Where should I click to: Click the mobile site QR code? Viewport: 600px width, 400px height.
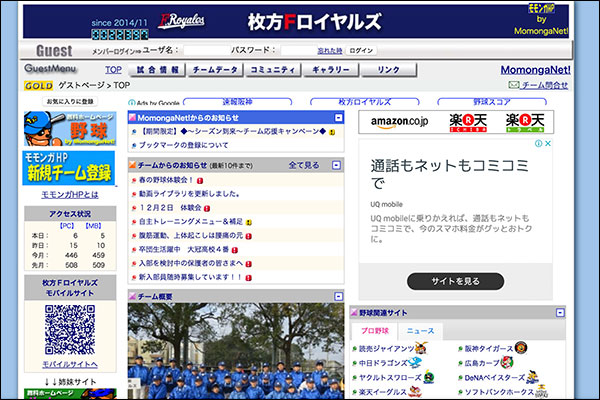(69, 329)
